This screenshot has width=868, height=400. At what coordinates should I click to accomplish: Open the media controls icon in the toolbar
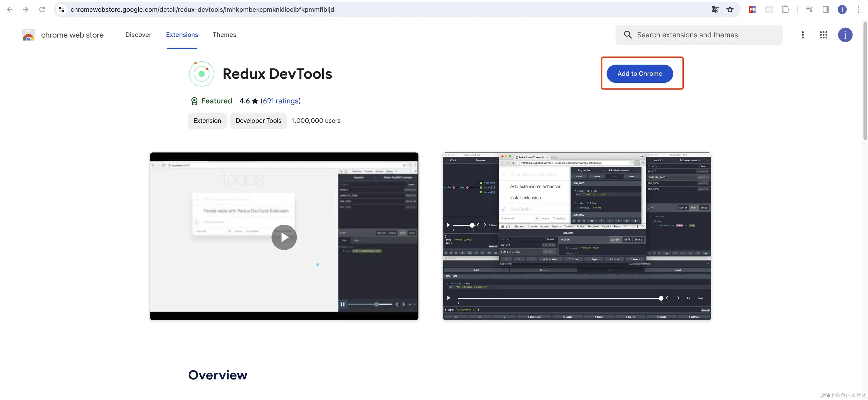pyautogui.click(x=809, y=9)
